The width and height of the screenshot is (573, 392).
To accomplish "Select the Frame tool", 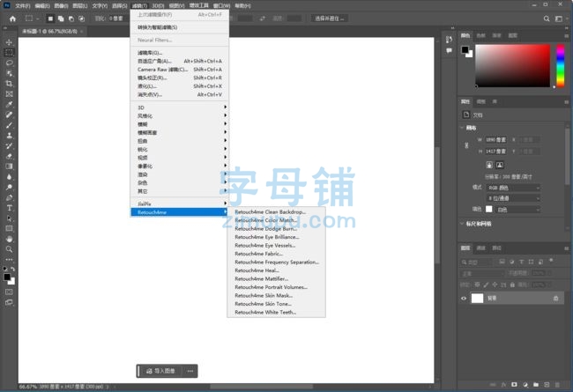I will (9, 94).
